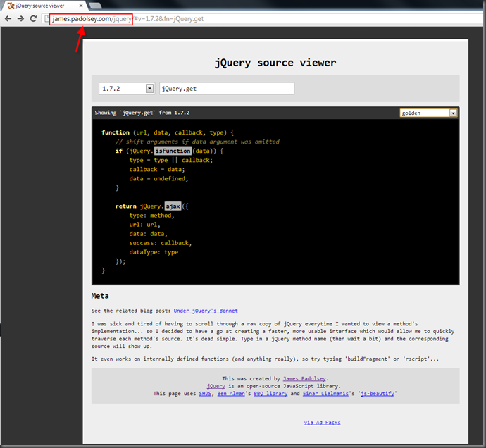Open the SHJS link

(x=205, y=394)
